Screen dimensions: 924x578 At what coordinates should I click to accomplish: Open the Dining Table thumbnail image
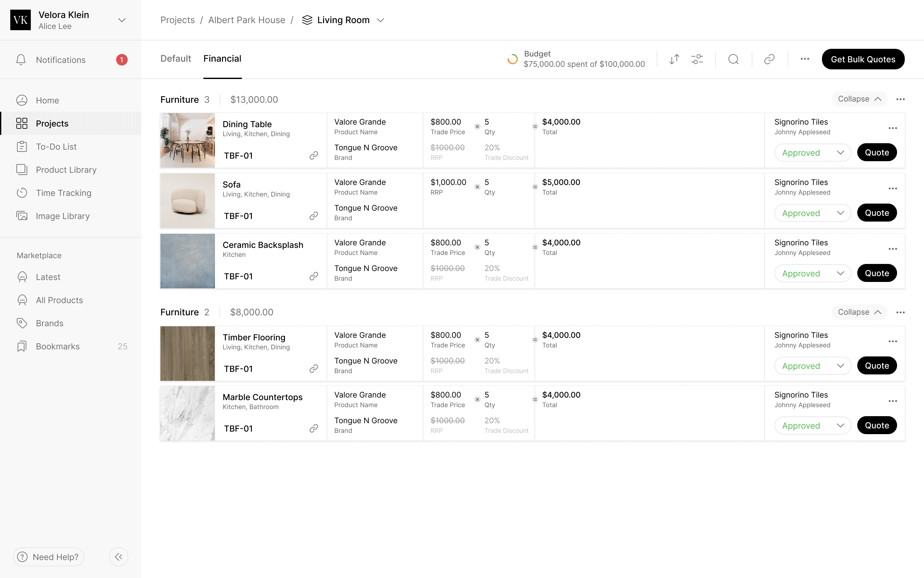coord(187,140)
